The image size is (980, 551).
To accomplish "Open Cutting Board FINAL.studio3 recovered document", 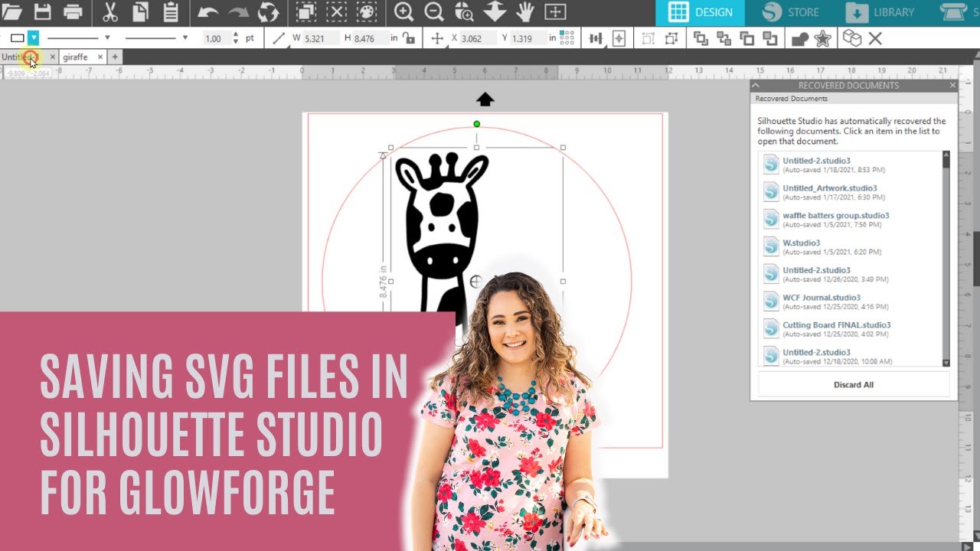I will point(836,328).
